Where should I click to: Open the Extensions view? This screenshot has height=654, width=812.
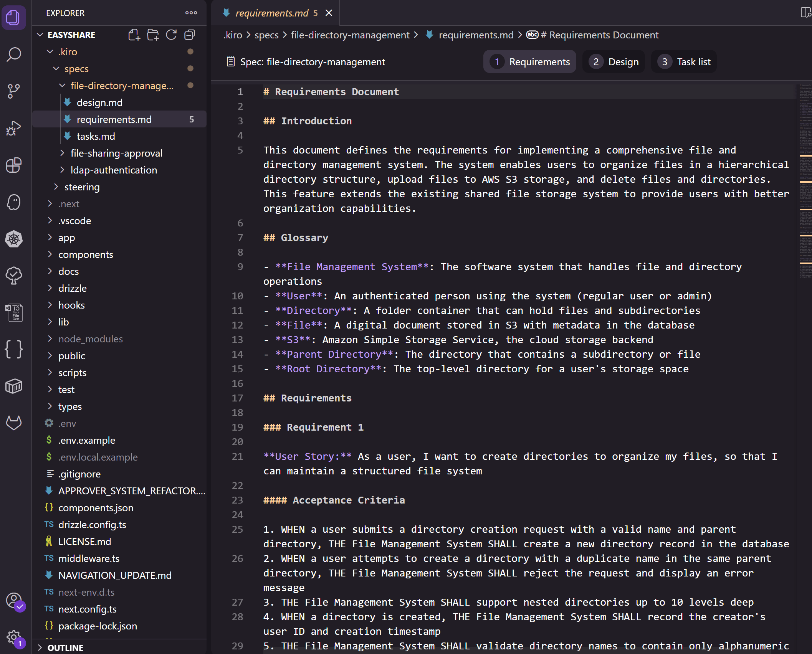pyautogui.click(x=14, y=165)
